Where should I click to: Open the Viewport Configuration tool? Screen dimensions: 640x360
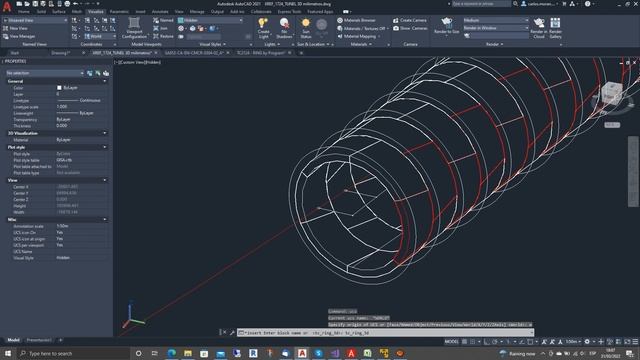[x=134, y=28]
